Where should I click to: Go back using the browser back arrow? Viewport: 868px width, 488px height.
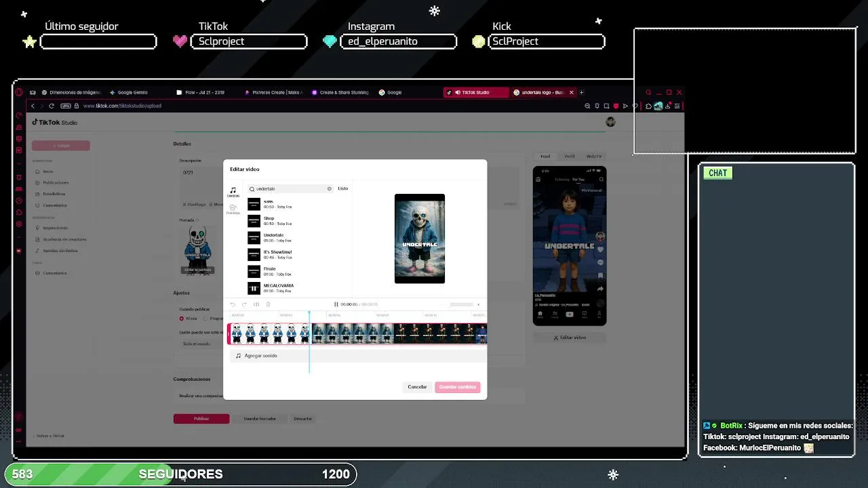33,106
